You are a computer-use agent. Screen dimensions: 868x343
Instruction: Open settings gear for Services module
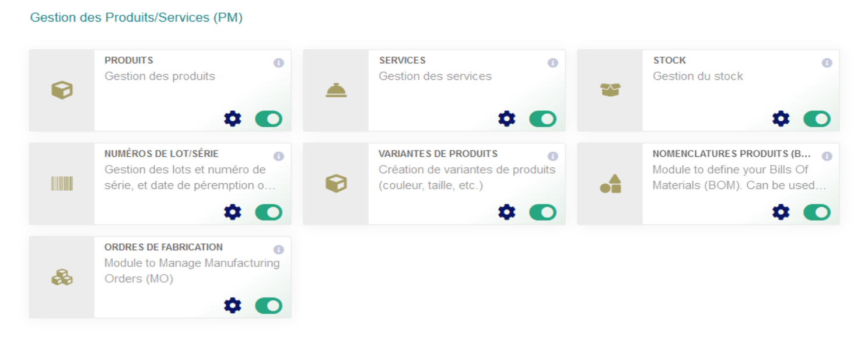[507, 119]
